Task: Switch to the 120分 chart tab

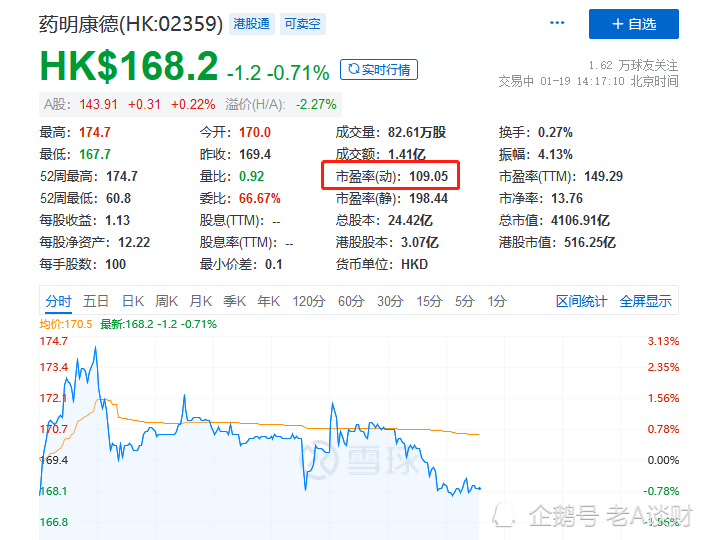Action: [309, 301]
